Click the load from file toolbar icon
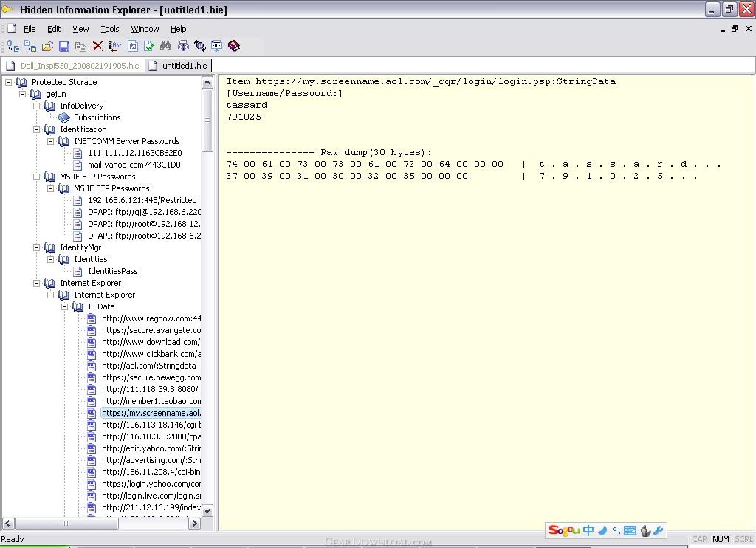Screen dimensions: 756x548 (x=30, y=46)
